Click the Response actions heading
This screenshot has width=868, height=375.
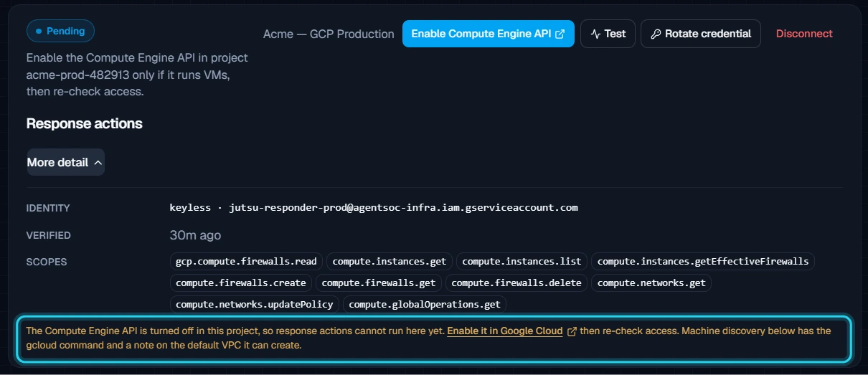point(85,123)
